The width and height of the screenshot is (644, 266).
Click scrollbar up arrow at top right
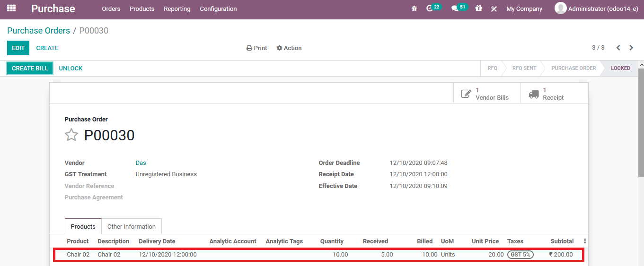pos(641,64)
